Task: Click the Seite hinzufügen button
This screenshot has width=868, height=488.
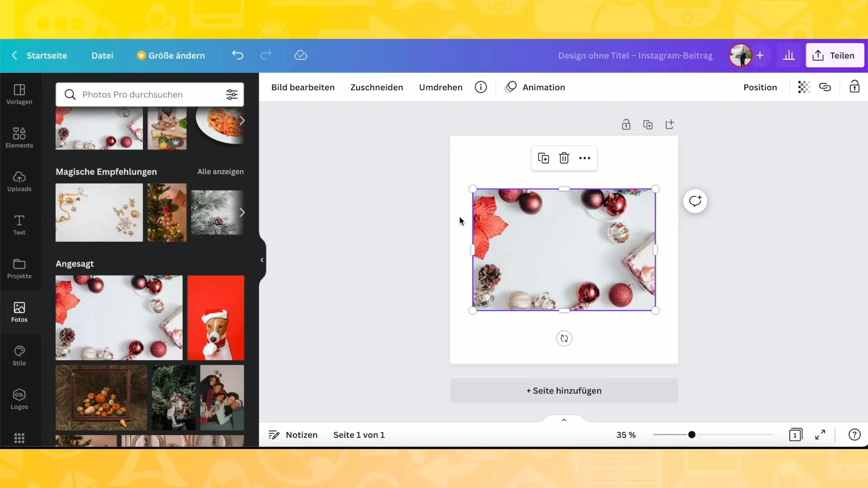Action: tap(564, 390)
